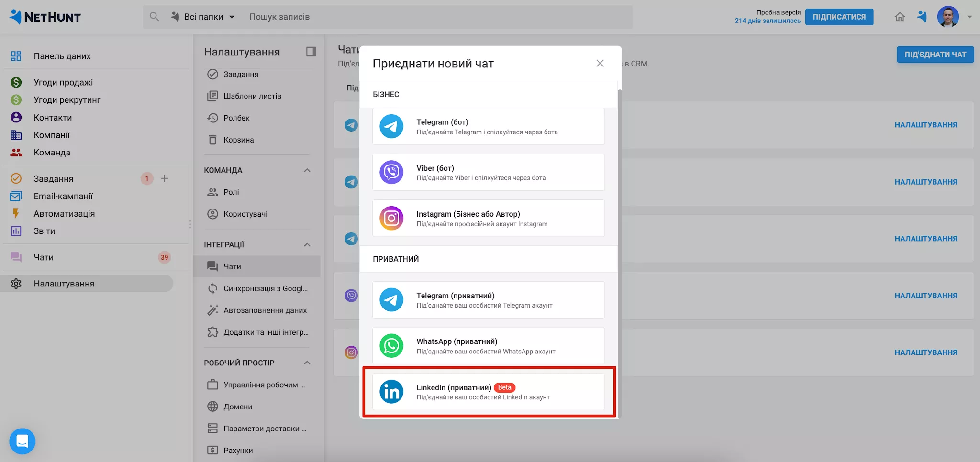Image resolution: width=980 pixels, height=462 pixels.
Task: Open Панель даних dashboard
Action: pyautogui.click(x=62, y=56)
